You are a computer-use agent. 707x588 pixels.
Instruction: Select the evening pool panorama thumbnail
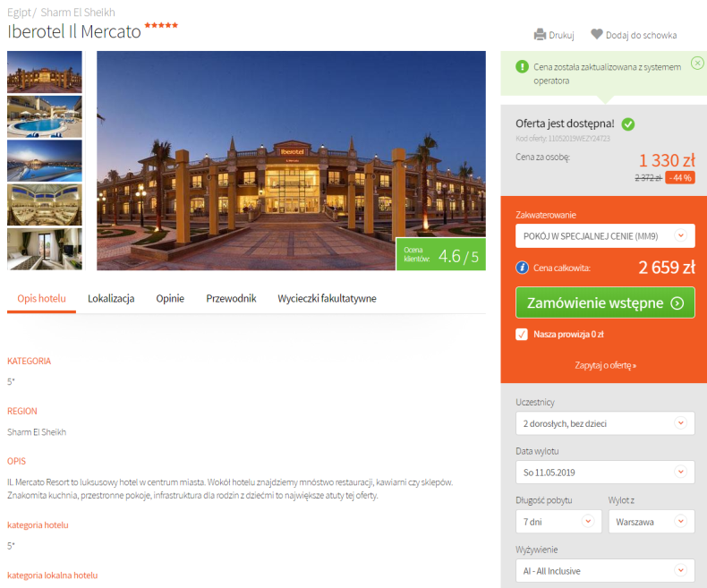[x=45, y=160]
